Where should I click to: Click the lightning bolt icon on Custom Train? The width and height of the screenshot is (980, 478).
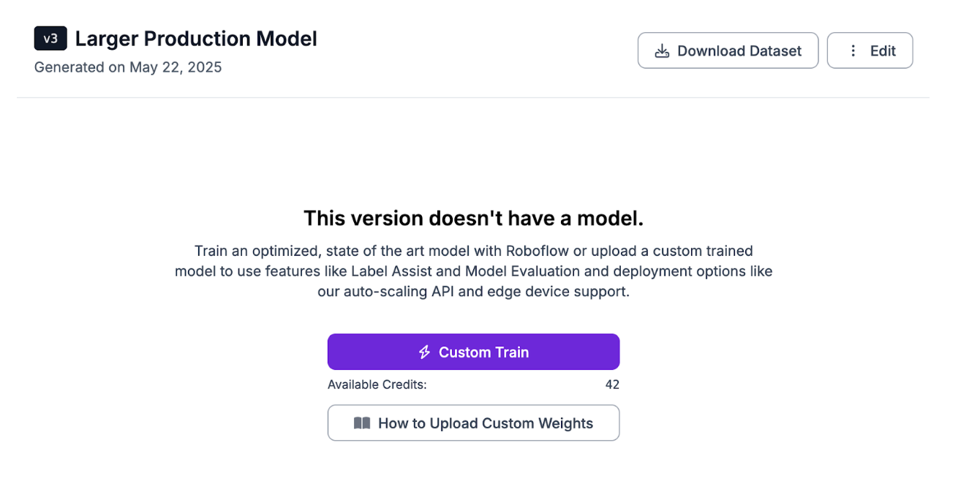pos(424,352)
